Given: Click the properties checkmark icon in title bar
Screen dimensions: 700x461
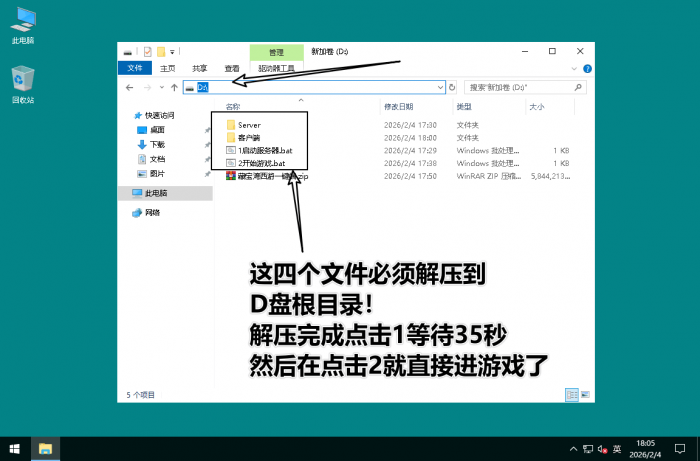Looking at the screenshot, I should pos(148,52).
